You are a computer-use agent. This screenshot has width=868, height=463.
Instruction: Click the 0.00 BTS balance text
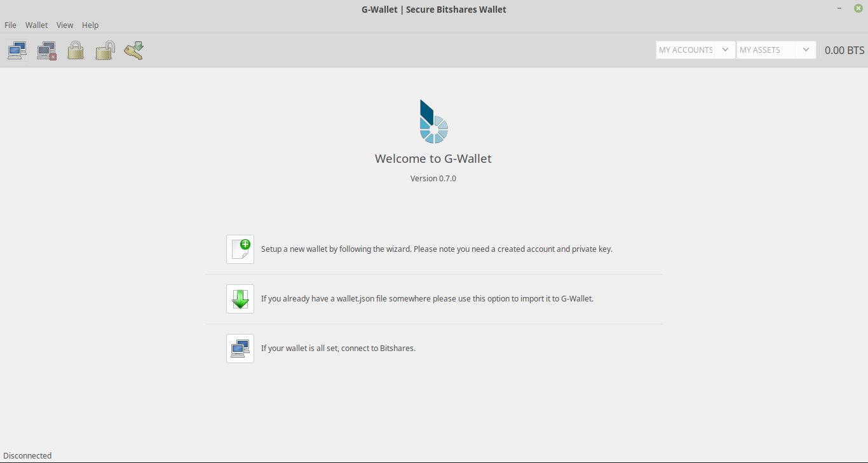pos(844,50)
